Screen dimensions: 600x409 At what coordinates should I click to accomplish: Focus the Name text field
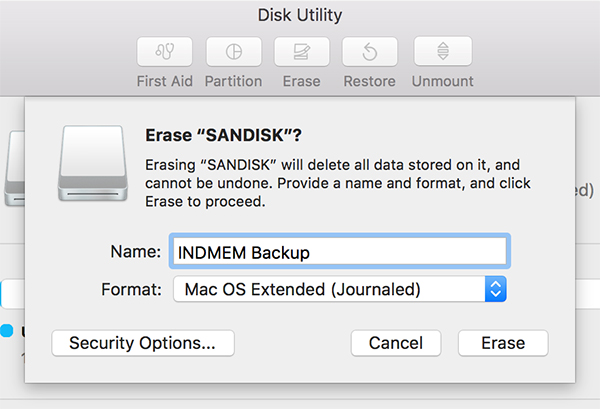[x=340, y=252]
